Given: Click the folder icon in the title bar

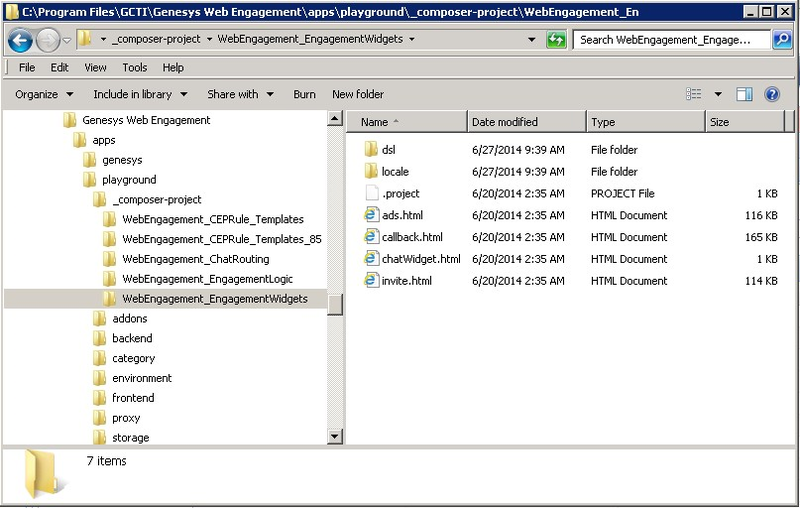Looking at the screenshot, I should (12, 12).
